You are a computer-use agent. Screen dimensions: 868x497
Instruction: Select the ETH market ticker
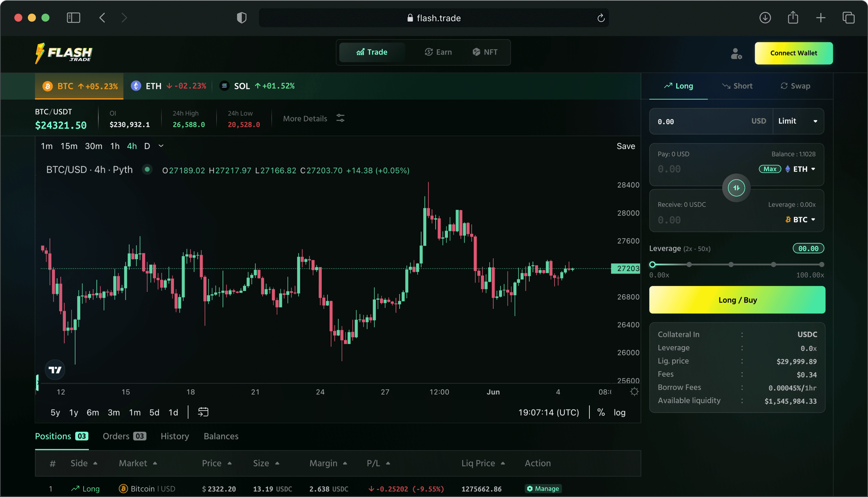pyautogui.click(x=169, y=86)
